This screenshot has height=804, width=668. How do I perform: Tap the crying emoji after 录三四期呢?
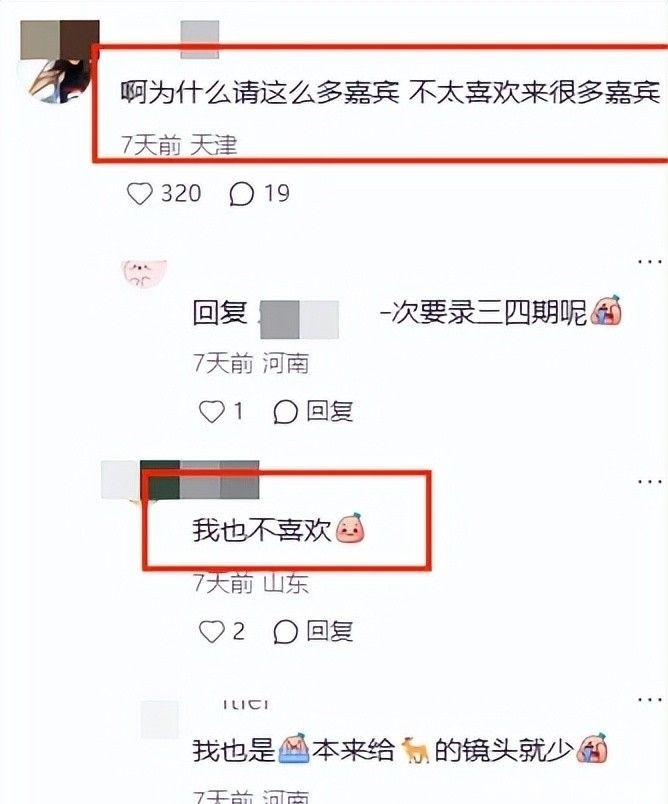click(x=606, y=310)
